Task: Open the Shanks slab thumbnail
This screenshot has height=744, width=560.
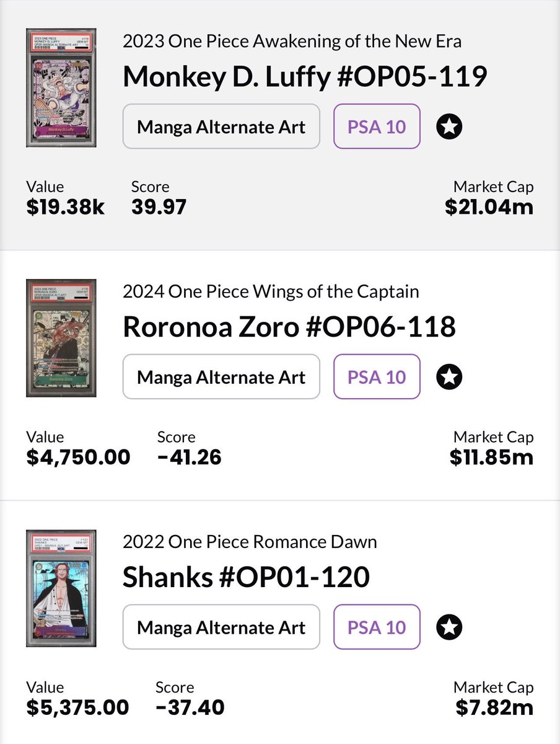Action: (x=61, y=588)
